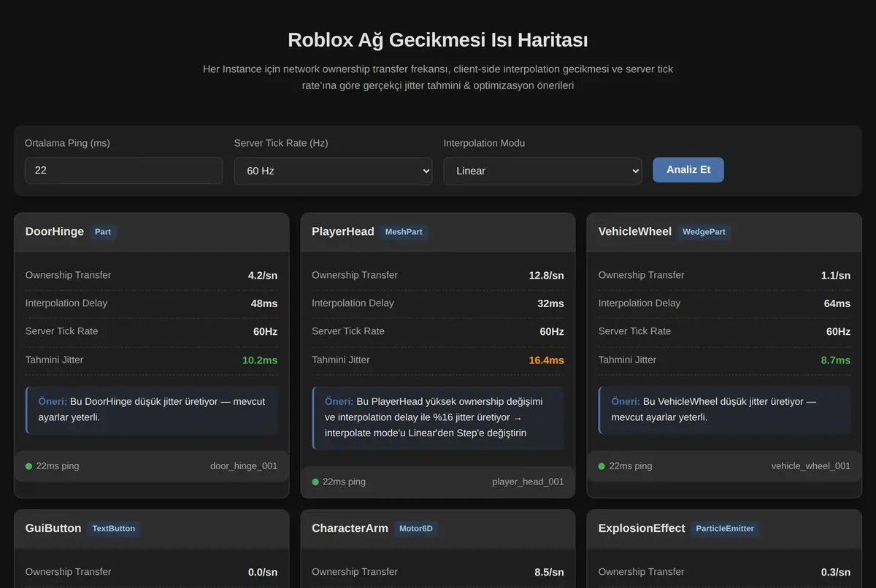The image size is (876, 588).
Task: Click the Motor6D badge on CharacterArm
Action: tap(416, 528)
